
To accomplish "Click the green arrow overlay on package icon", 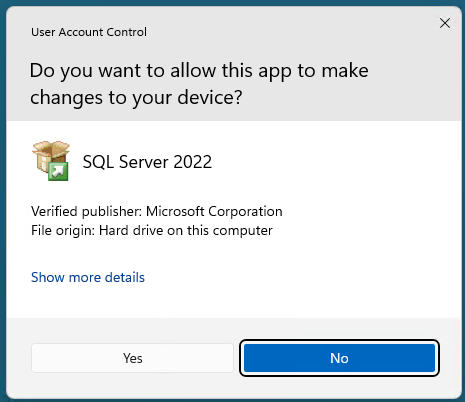I will point(58,171).
